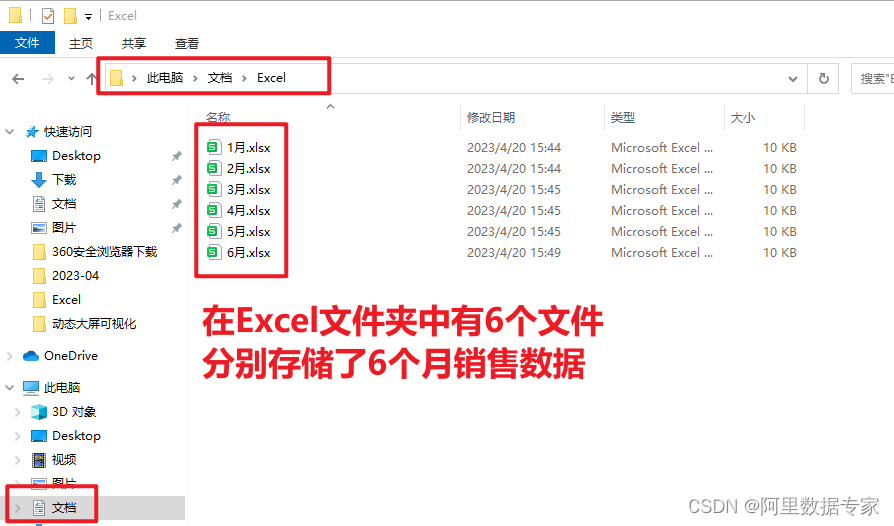The width and height of the screenshot is (894, 526).
Task: Expand the address bar history dropdown
Action: (793, 79)
